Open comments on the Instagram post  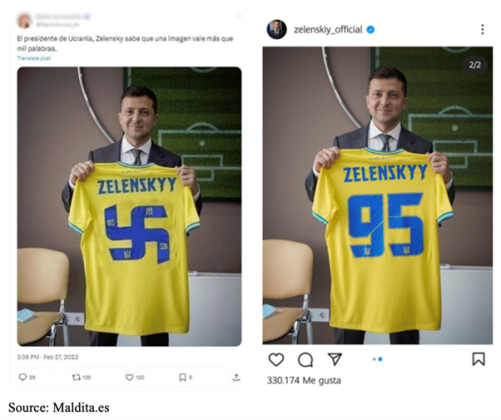(x=305, y=360)
